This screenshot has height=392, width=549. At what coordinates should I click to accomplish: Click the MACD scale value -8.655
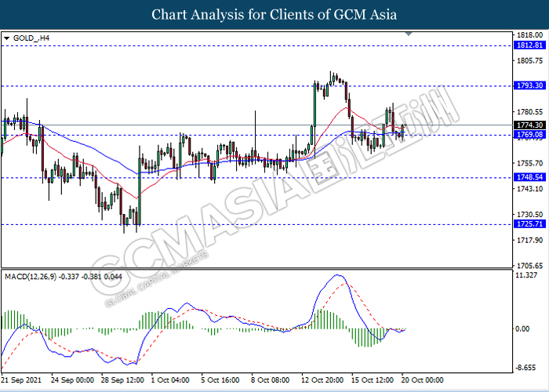coord(525,368)
